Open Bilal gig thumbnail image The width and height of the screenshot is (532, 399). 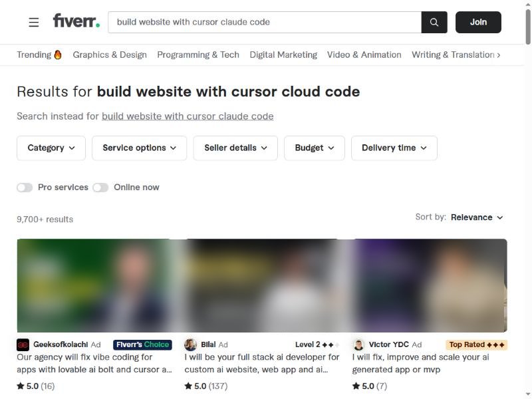click(262, 286)
